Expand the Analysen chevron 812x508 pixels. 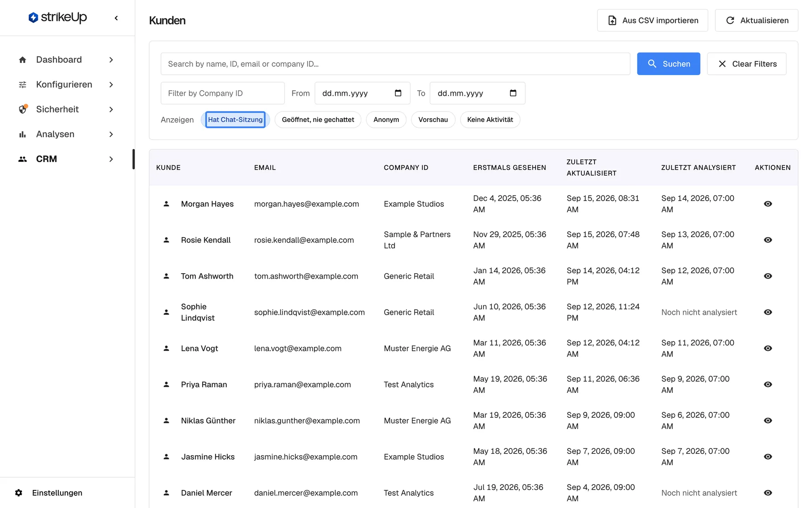111,134
